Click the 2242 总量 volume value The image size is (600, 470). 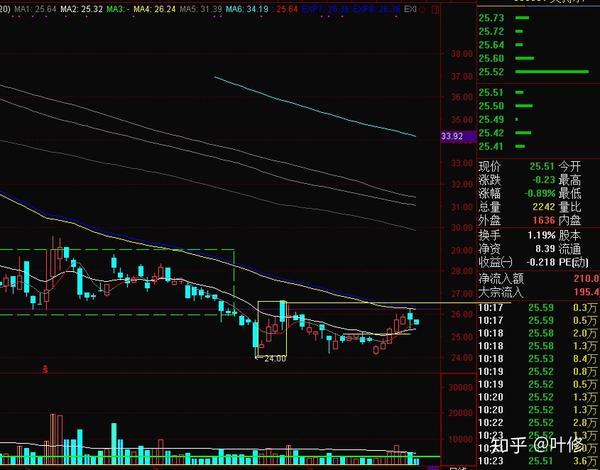(544, 207)
